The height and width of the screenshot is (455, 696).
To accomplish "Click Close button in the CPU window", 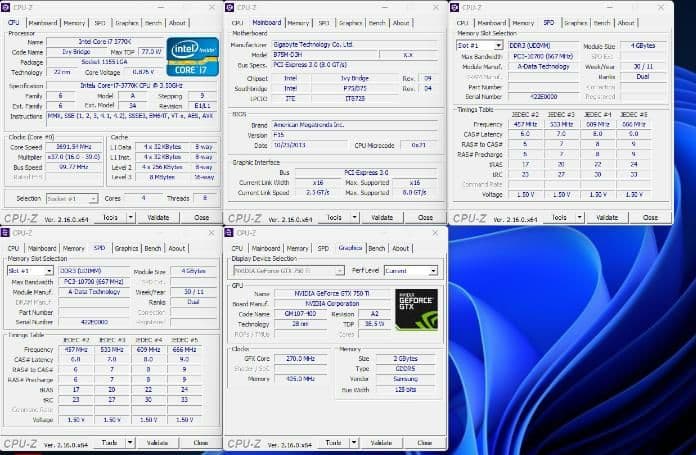I will point(201,217).
